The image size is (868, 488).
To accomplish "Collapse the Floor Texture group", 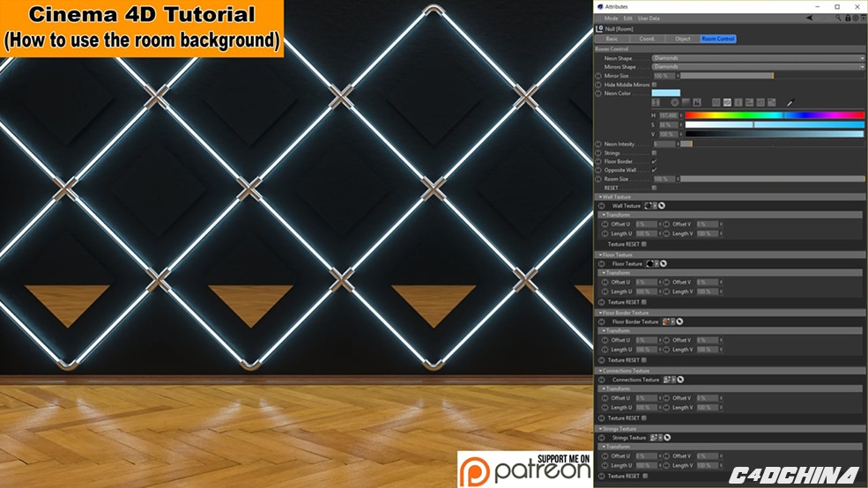I will point(600,255).
